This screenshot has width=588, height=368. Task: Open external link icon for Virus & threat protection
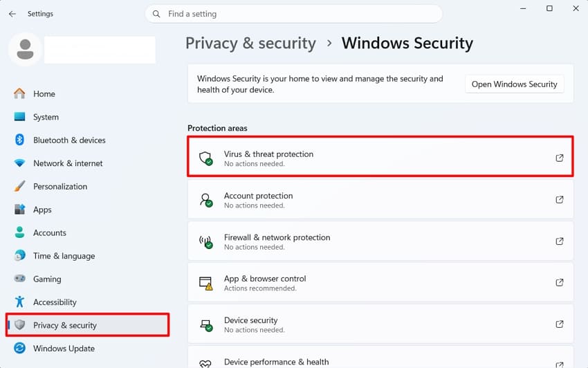[559, 158]
